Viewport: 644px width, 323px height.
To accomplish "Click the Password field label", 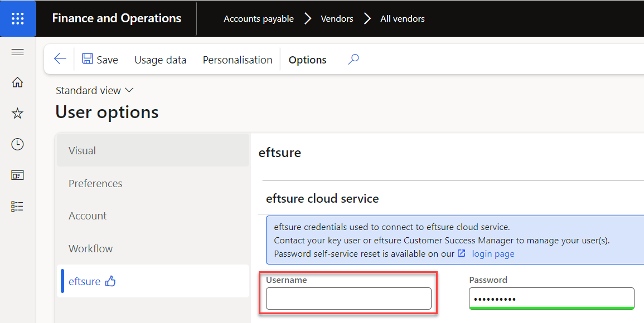I will (488, 280).
